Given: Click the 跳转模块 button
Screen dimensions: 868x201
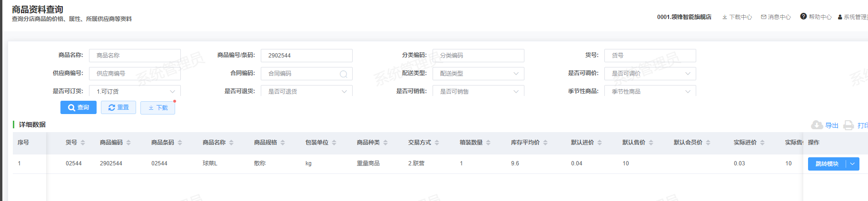Looking at the screenshot, I should click(827, 164).
